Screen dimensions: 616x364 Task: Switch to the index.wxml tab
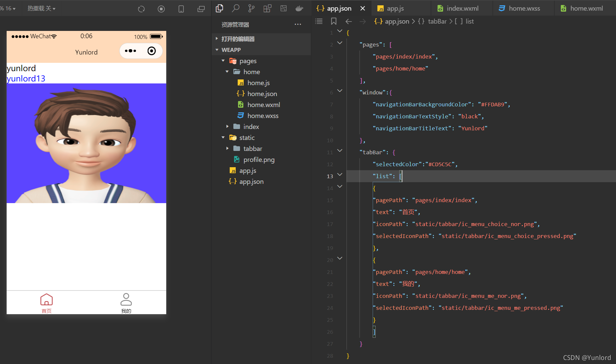click(462, 8)
